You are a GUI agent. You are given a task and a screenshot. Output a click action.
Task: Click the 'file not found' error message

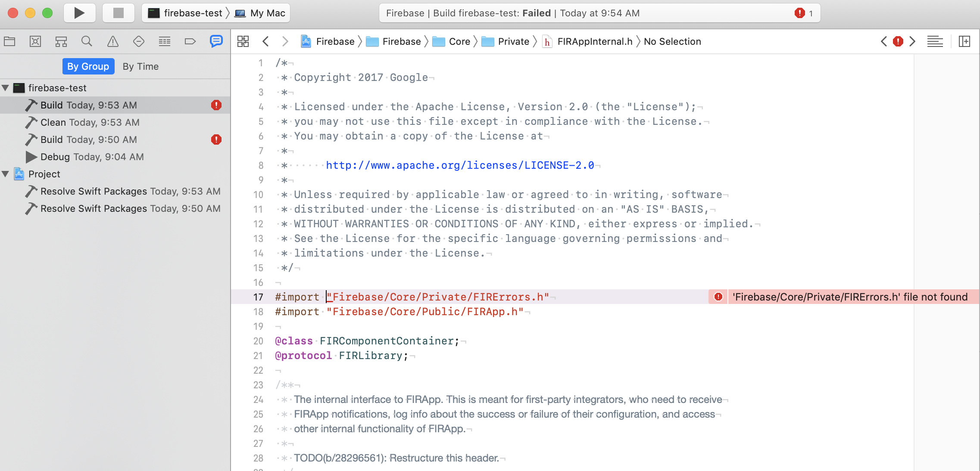pyautogui.click(x=850, y=297)
